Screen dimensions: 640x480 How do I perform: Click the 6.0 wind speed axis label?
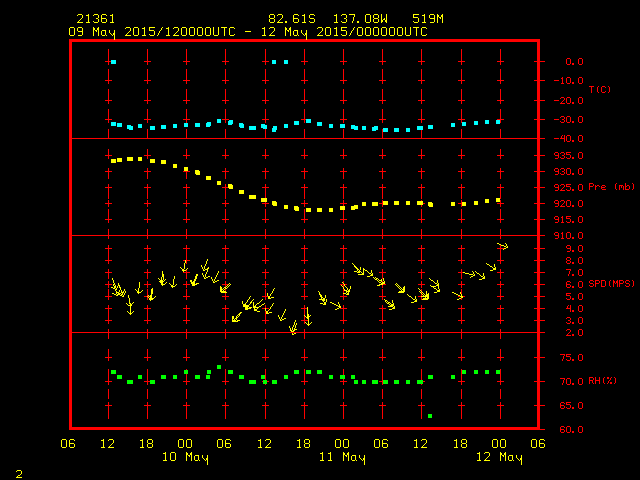574,285
